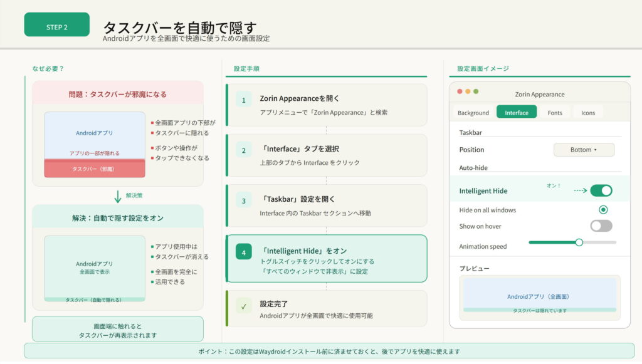Open the Position dropdown showing Bottom

tap(584, 150)
